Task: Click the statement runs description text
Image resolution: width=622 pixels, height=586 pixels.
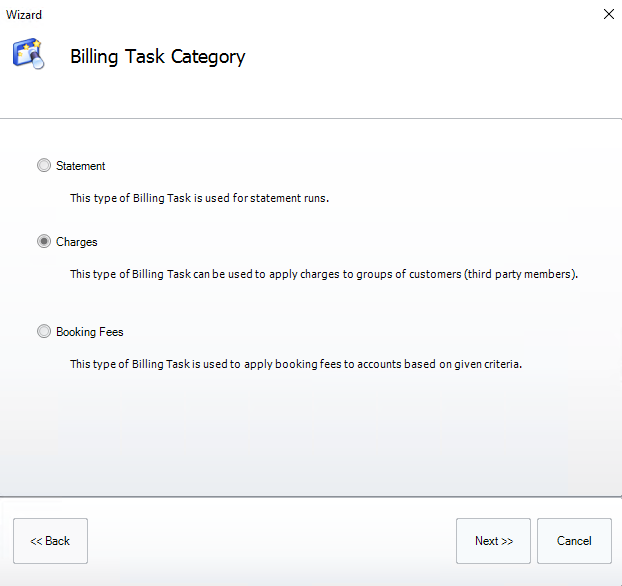Action: (x=199, y=198)
